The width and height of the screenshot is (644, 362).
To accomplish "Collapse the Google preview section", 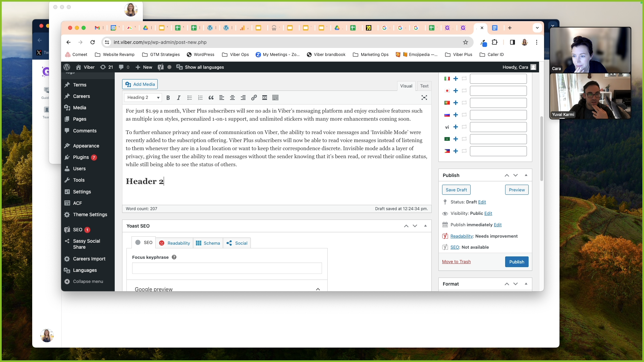I will (318, 289).
